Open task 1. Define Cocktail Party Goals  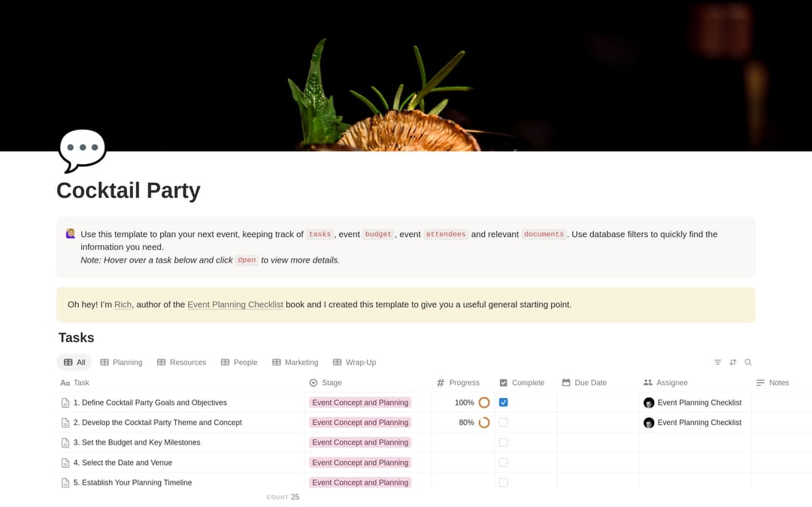150,402
